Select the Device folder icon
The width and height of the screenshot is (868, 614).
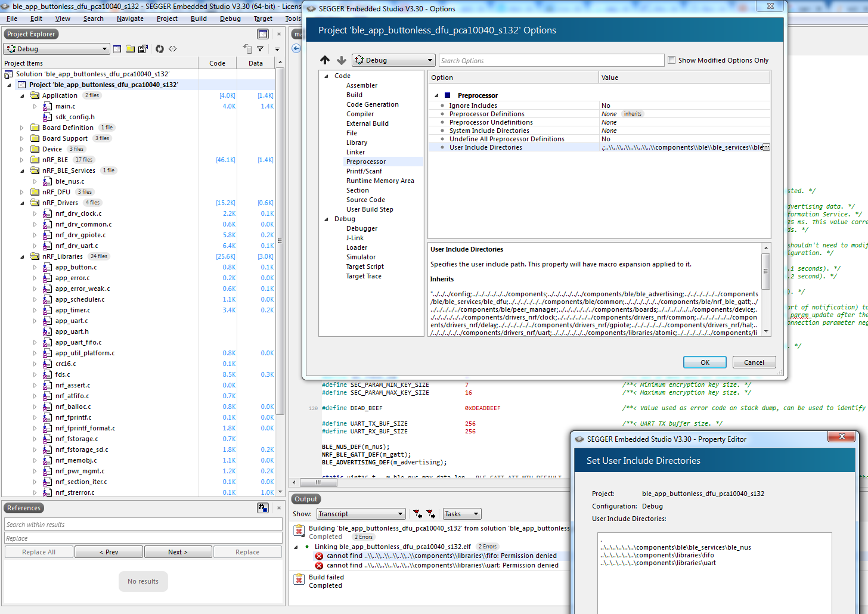click(x=35, y=149)
